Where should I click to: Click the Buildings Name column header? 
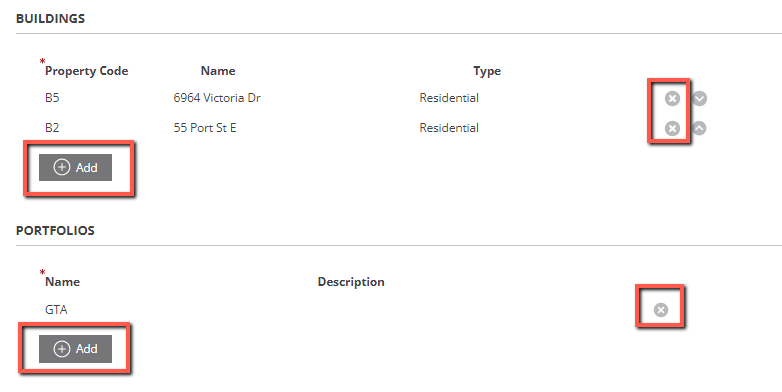tap(218, 71)
